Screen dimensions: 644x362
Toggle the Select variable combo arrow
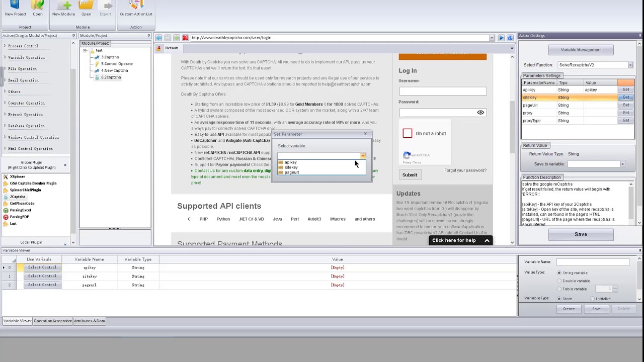tap(363, 156)
